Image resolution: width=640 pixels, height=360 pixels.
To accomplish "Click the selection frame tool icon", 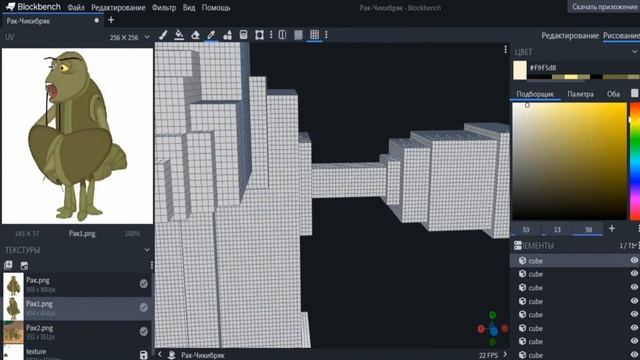I will (259, 35).
